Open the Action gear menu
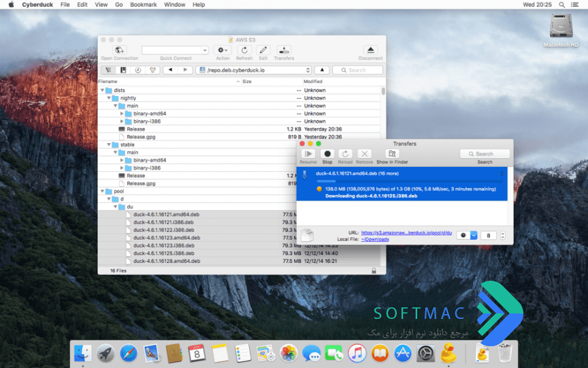 223,50
